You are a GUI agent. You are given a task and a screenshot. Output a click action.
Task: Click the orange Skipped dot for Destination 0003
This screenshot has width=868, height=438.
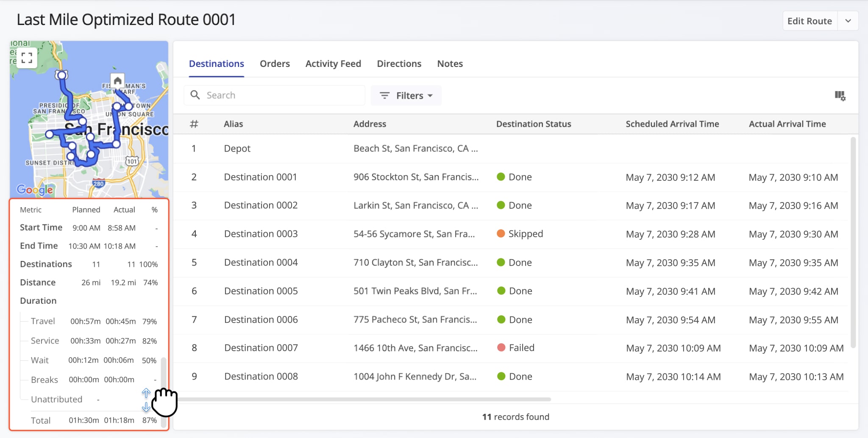502,233
